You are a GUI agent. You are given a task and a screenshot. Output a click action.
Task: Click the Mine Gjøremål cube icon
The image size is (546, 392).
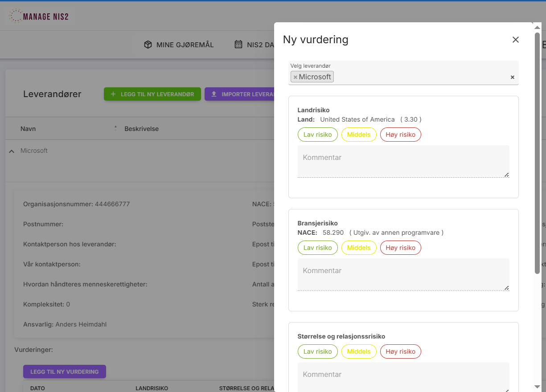148,45
